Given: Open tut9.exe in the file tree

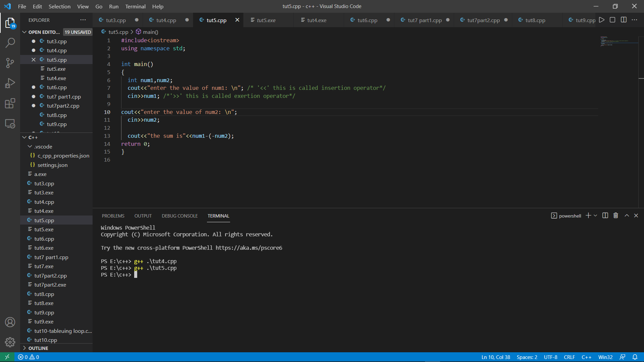Looking at the screenshot, I should coord(56,321).
